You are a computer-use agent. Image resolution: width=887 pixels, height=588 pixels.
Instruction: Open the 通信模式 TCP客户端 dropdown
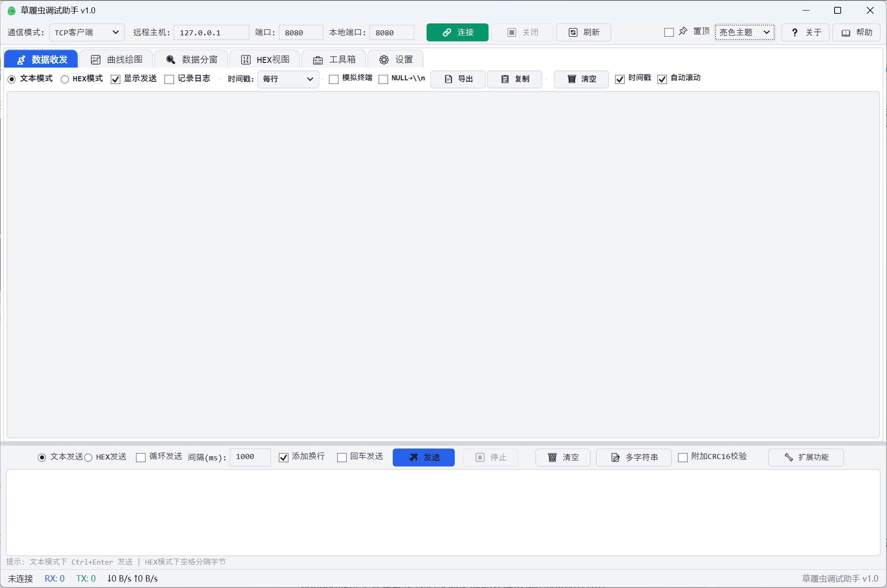click(87, 33)
